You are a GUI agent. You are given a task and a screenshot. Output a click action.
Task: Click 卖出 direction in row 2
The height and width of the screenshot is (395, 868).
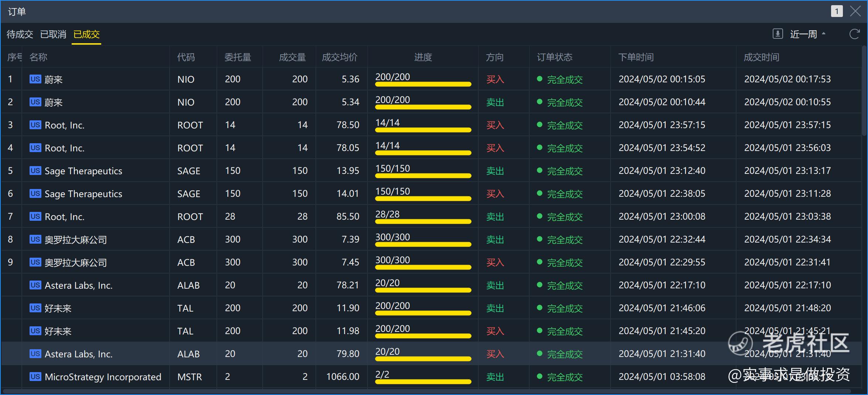[495, 102]
